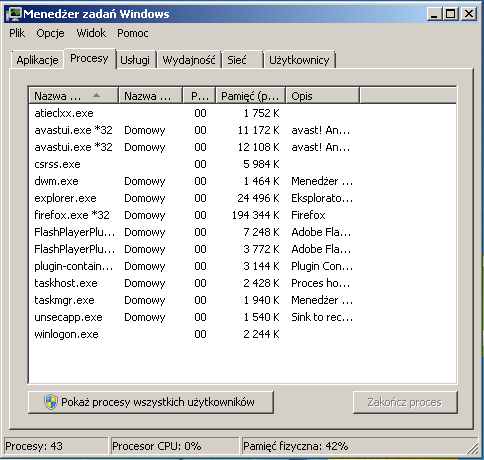
Task: Click the Task Manager title bar icon
Action: point(14,14)
